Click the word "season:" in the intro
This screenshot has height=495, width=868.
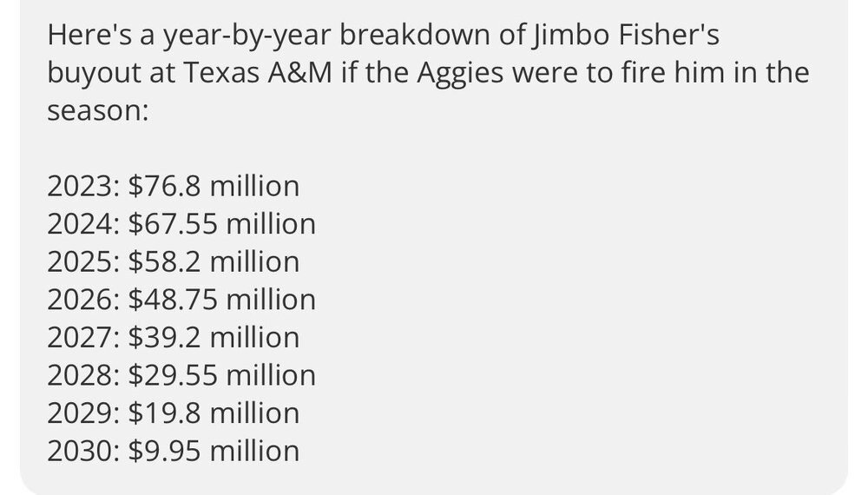tap(99, 111)
